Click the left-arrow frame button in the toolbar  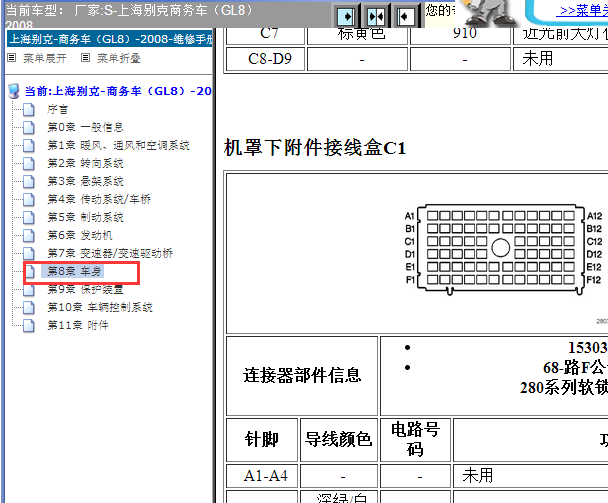click(x=406, y=16)
